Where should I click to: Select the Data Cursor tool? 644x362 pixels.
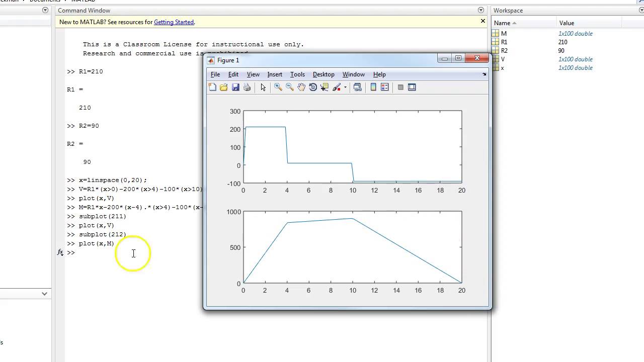tap(325, 87)
